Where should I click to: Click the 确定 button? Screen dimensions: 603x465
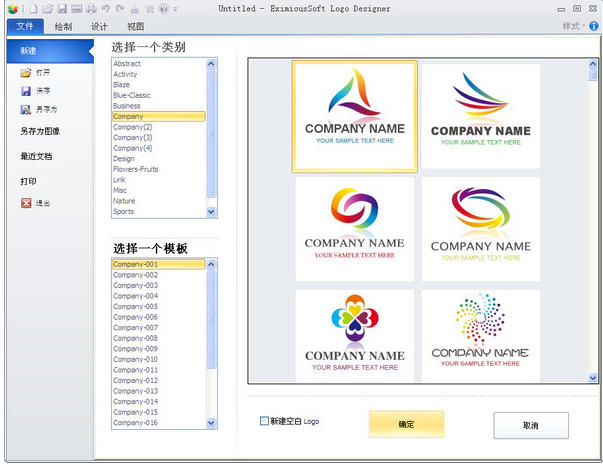(406, 424)
